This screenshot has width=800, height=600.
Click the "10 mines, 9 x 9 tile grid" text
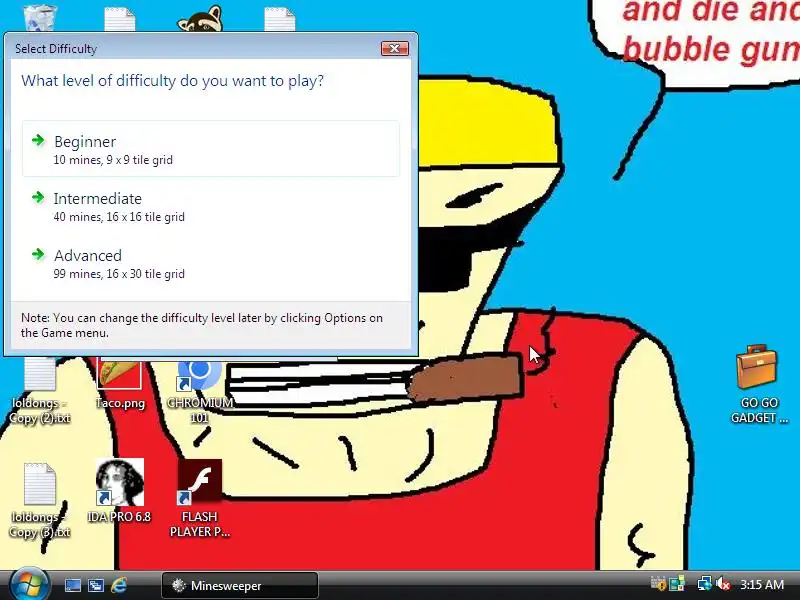113,160
